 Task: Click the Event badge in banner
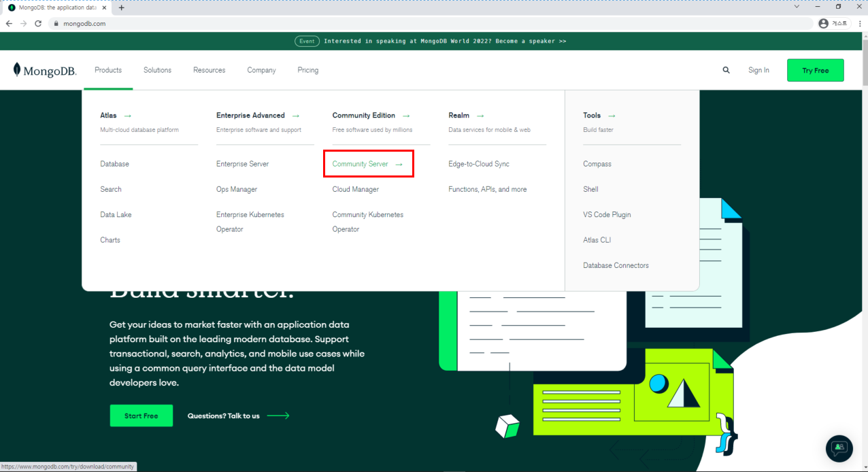307,41
